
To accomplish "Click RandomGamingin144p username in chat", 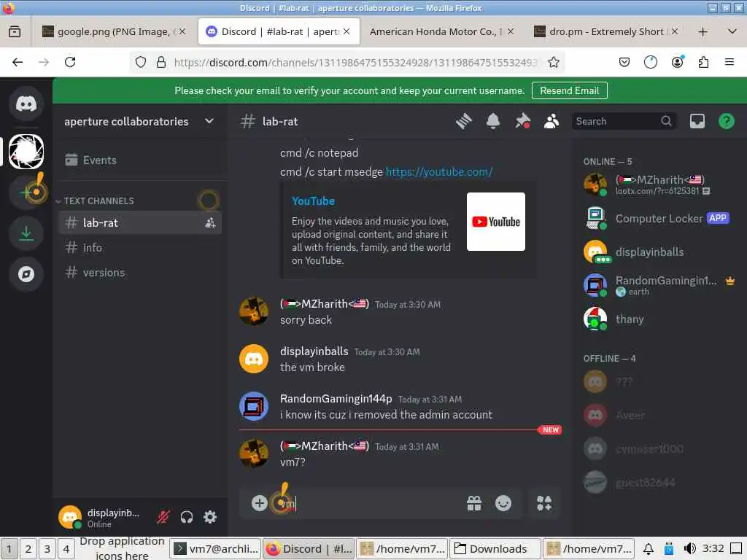I will click(336, 399).
